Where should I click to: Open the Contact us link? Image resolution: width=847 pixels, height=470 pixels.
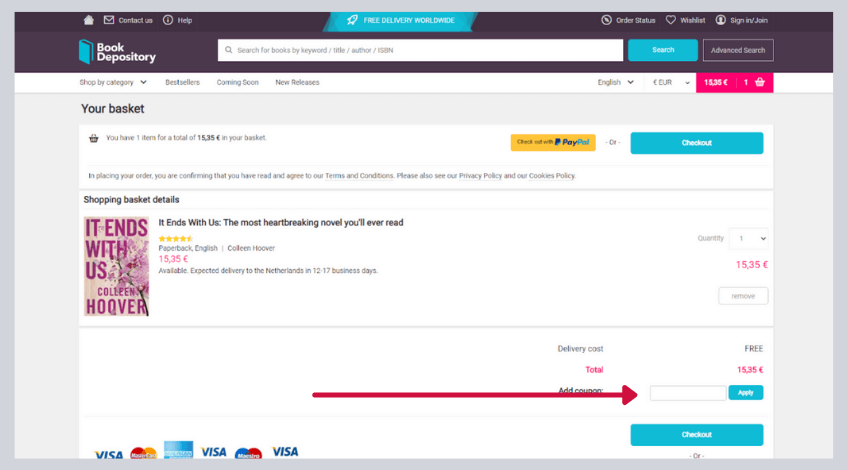click(x=136, y=20)
